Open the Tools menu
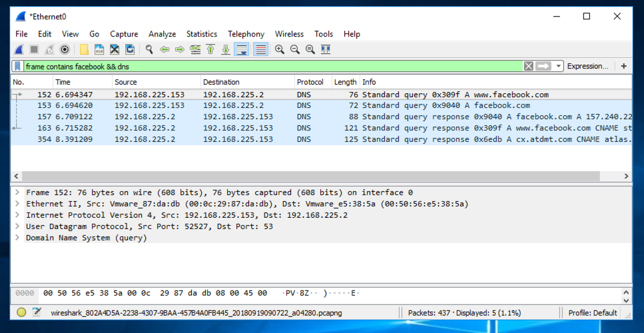The height and width of the screenshot is (333, 644). (324, 34)
